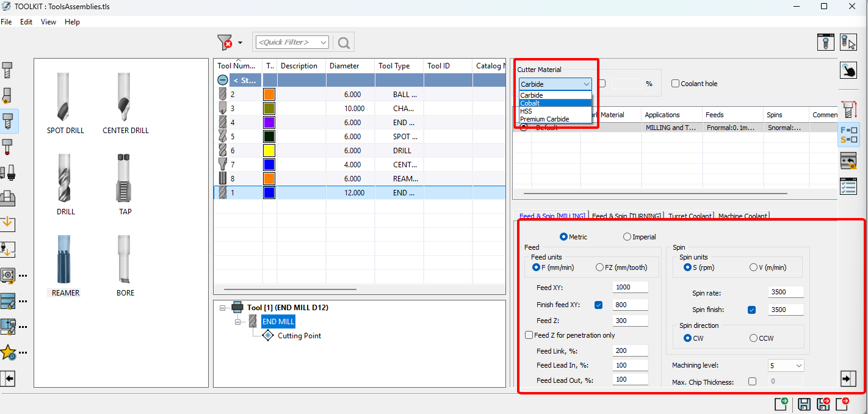868x414 pixels.
Task: Click the Diameter column header
Action: tap(344, 66)
